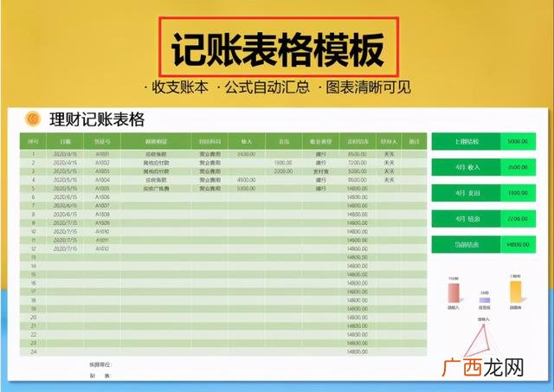Select the yellow bar in the chart
This screenshot has height=392, width=554.
point(516,292)
